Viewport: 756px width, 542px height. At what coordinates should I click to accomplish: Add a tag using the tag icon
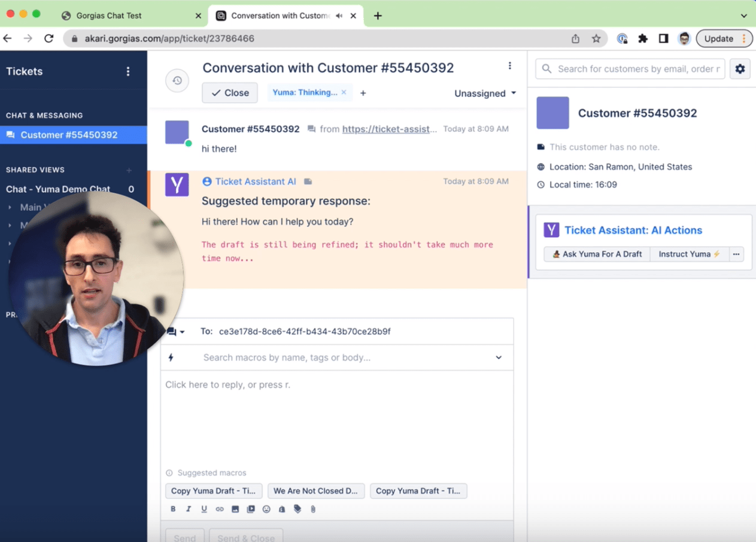pos(297,509)
